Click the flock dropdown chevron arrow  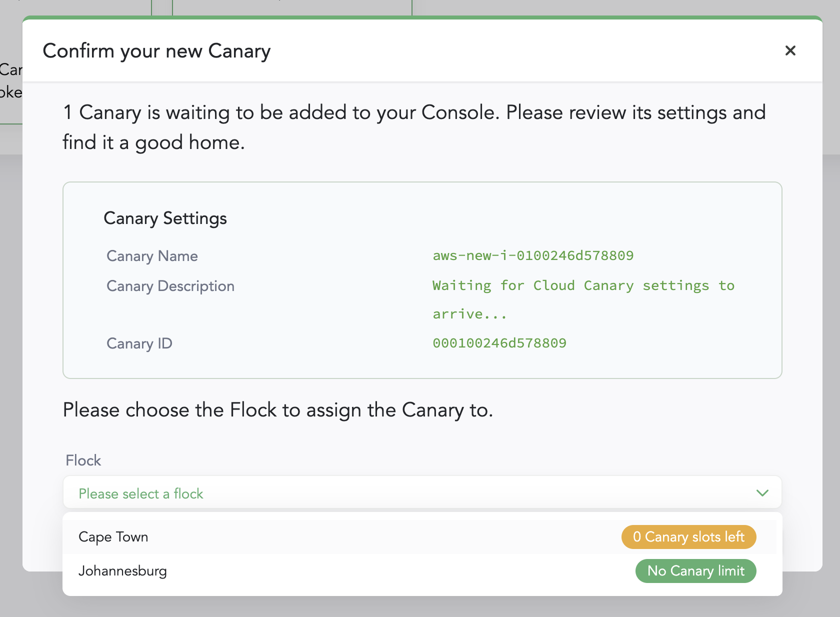(x=762, y=493)
